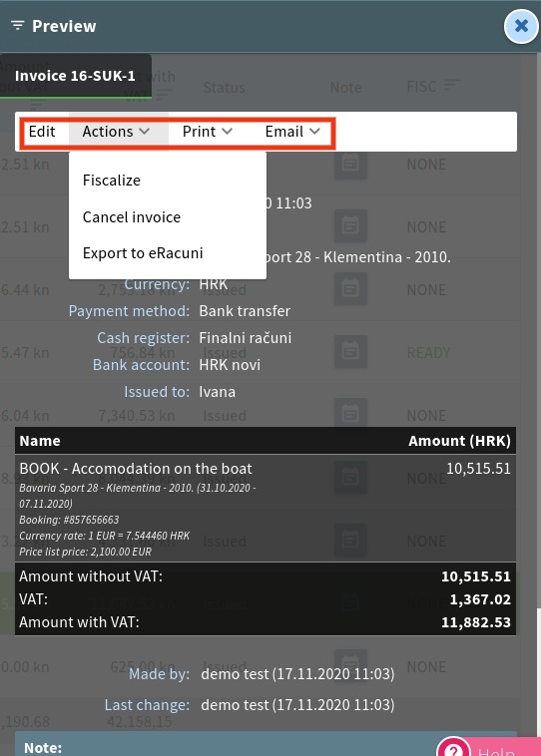Click sort icon next to FISC header
Image resolution: width=541 pixels, height=756 pixels.
click(x=452, y=86)
